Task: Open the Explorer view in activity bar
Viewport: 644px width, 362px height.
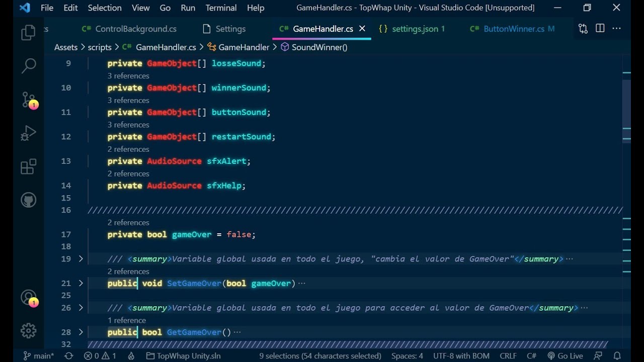Action: [29, 33]
